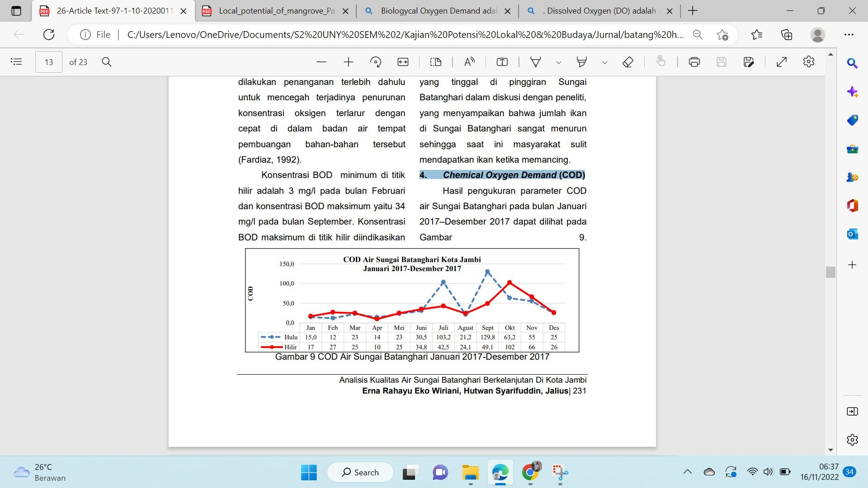Print the PDF document
The height and width of the screenshot is (488, 868).
pos(694,62)
